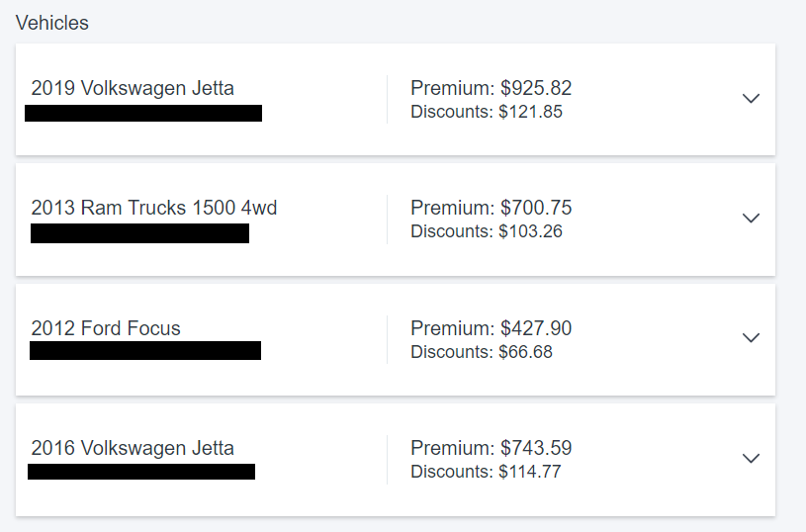This screenshot has height=532, width=806.
Task: Click the Premium $743.59 text
Action: (491, 448)
